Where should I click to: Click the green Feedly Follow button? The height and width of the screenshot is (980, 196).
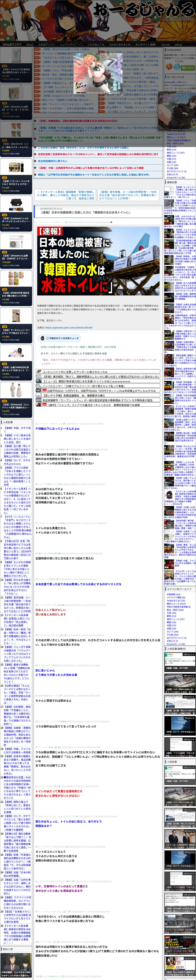(x=188, y=68)
